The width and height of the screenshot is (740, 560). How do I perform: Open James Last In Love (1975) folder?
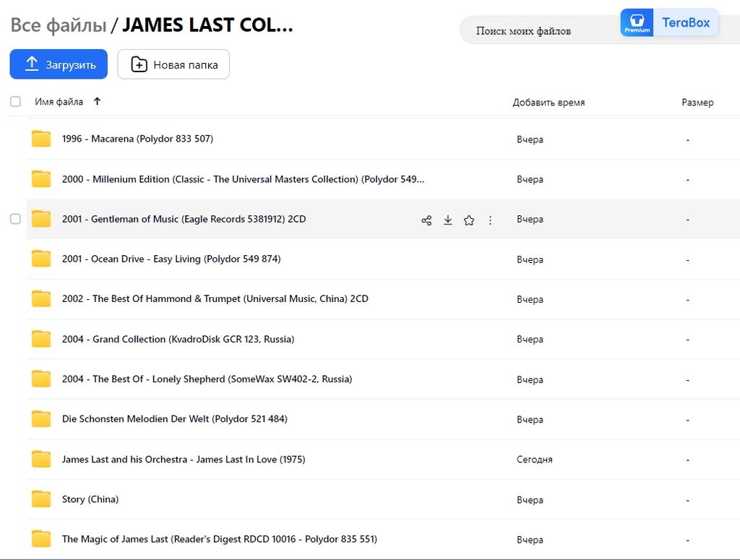pos(184,460)
